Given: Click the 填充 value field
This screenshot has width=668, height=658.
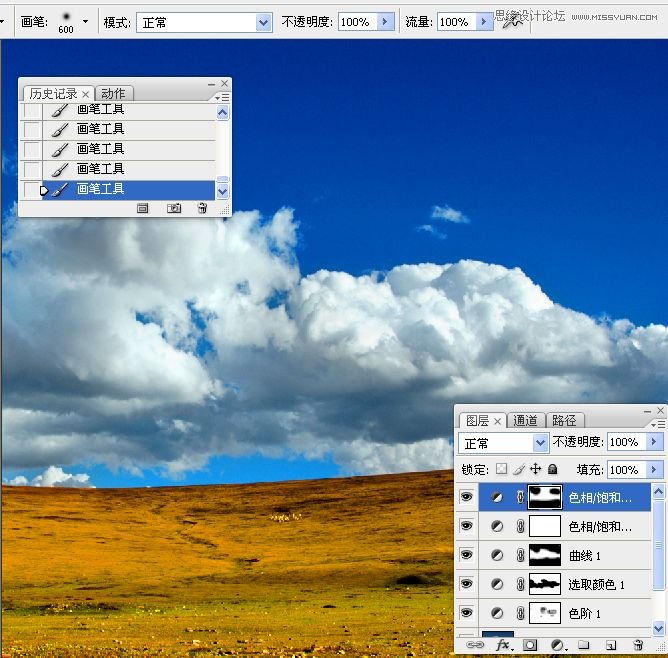Looking at the screenshot, I should tap(627, 470).
